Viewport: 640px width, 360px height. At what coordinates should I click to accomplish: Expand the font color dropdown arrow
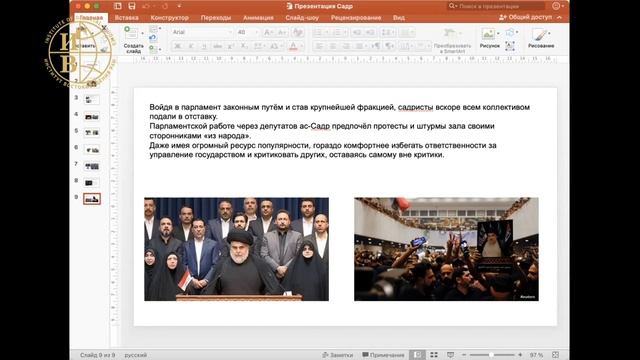[301, 47]
